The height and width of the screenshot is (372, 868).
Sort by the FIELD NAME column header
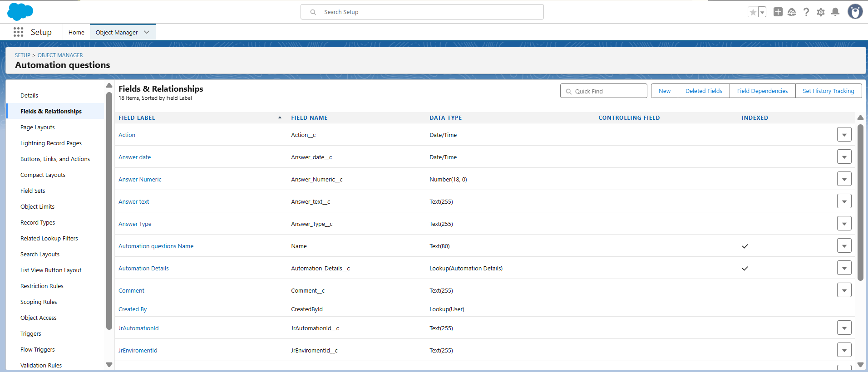click(309, 117)
